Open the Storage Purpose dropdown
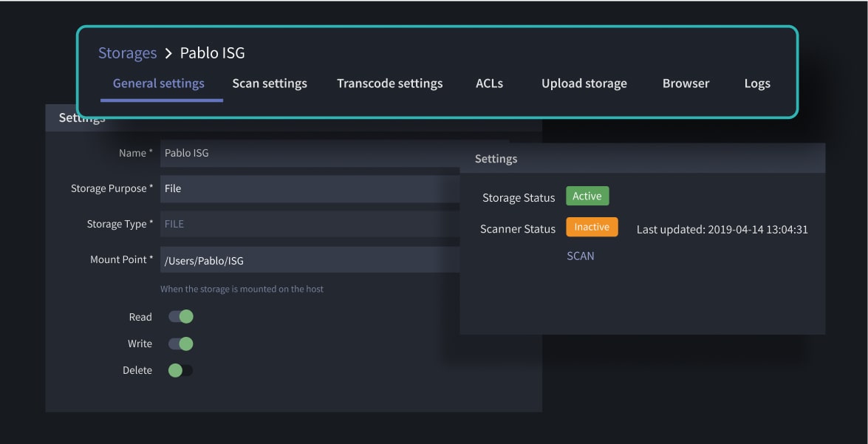The width and height of the screenshot is (868, 444). (x=310, y=188)
